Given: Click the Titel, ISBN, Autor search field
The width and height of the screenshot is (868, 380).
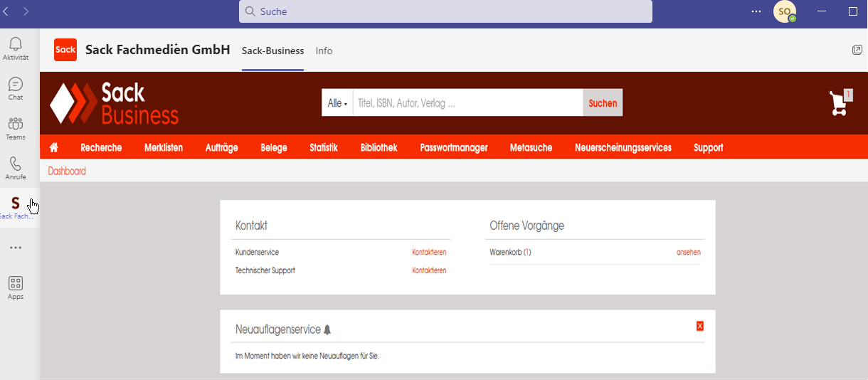Looking at the screenshot, I should (467, 103).
